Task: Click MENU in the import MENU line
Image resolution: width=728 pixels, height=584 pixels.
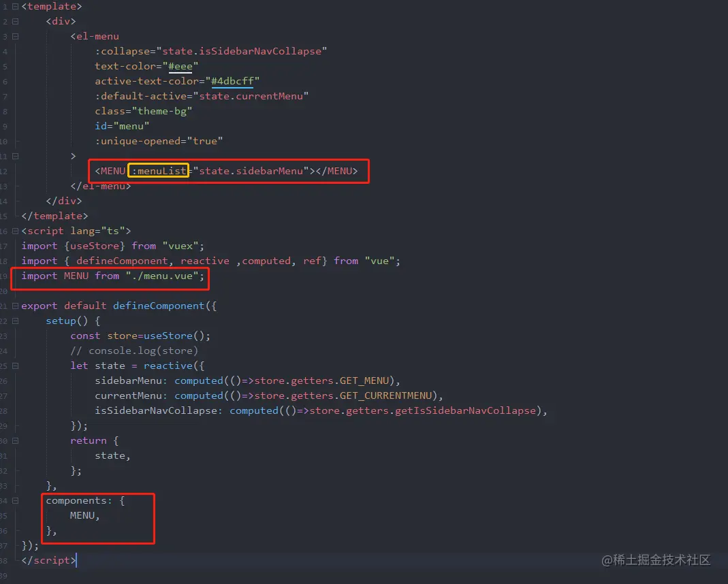Action: [x=76, y=276]
